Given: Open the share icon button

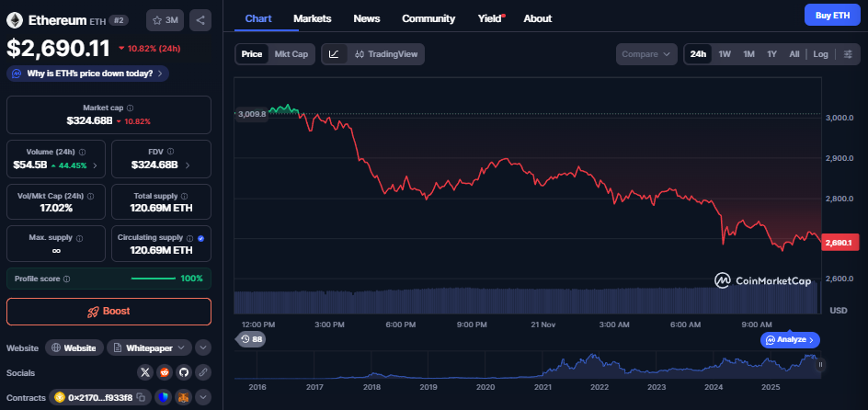Looking at the screenshot, I should click(x=200, y=20).
